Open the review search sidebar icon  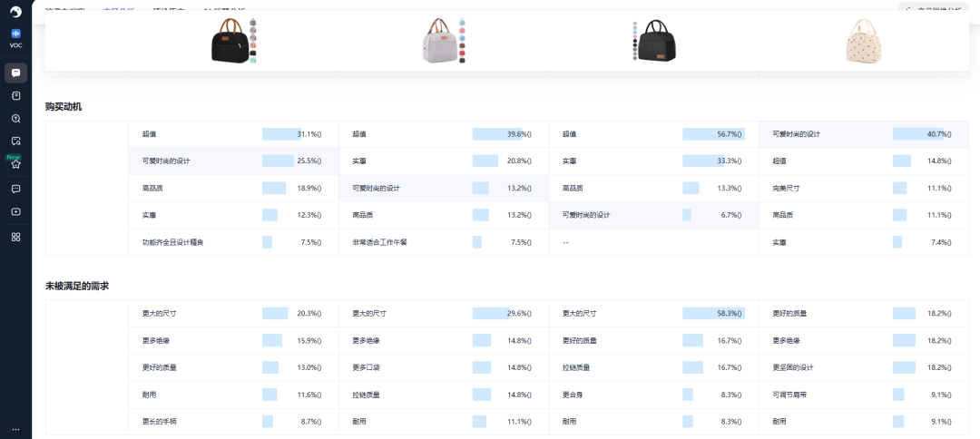pos(15,141)
